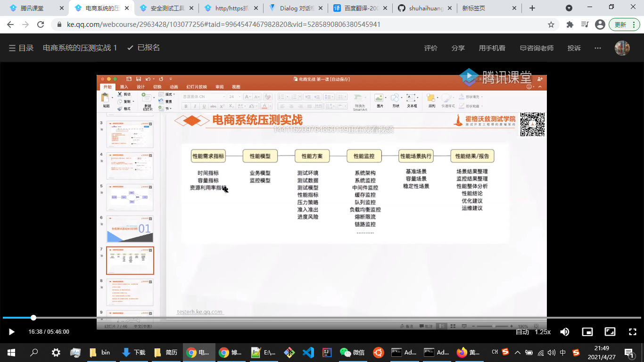Reload the current Chrome page
The image size is (644, 362).
(x=41, y=25)
